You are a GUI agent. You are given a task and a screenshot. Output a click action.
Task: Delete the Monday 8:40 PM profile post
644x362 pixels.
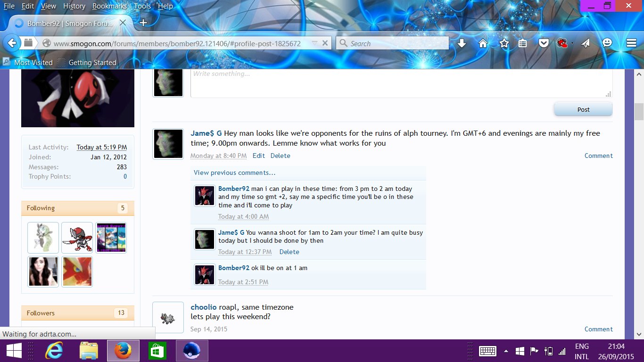(281, 156)
